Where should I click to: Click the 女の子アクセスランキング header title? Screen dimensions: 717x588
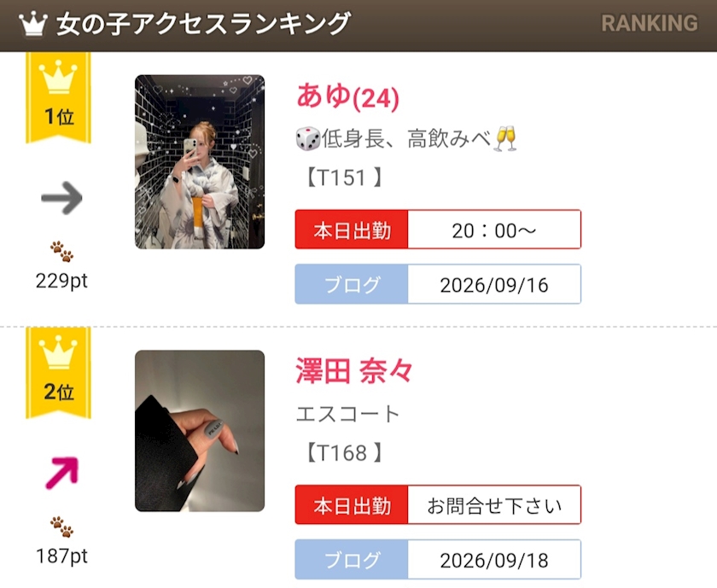tap(203, 24)
